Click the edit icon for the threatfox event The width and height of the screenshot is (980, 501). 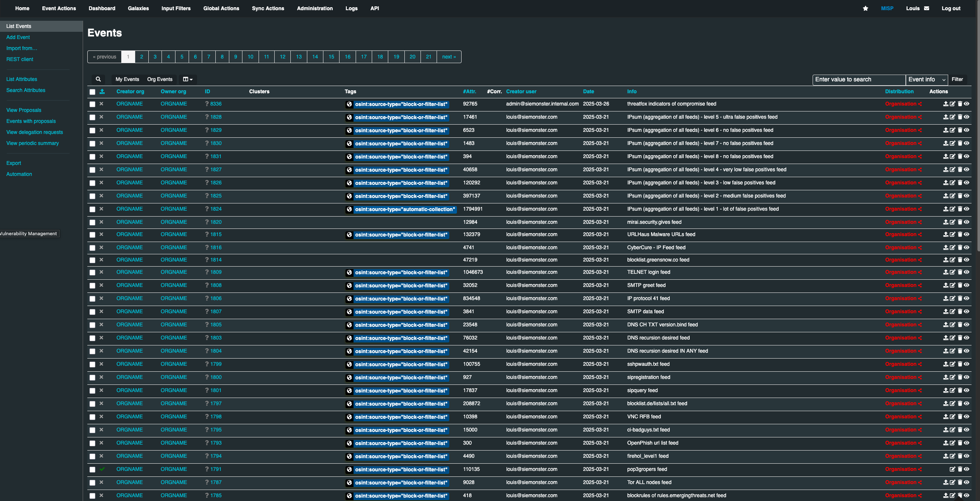(x=952, y=104)
